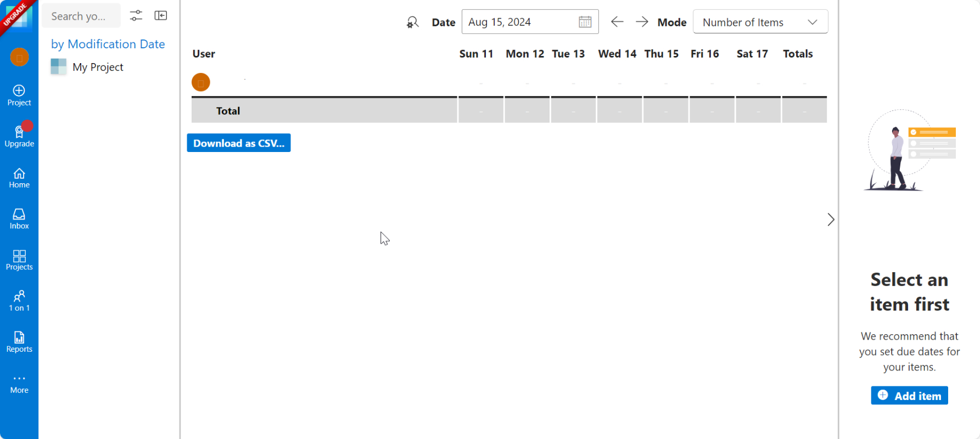The width and height of the screenshot is (980, 439).
Task: Click the User column header
Action: 204,54
